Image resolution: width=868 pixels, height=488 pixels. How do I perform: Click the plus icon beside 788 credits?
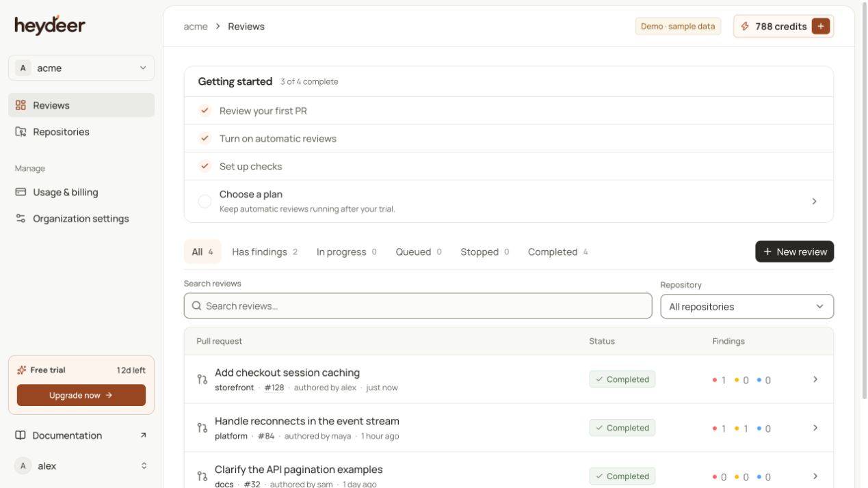821,26
